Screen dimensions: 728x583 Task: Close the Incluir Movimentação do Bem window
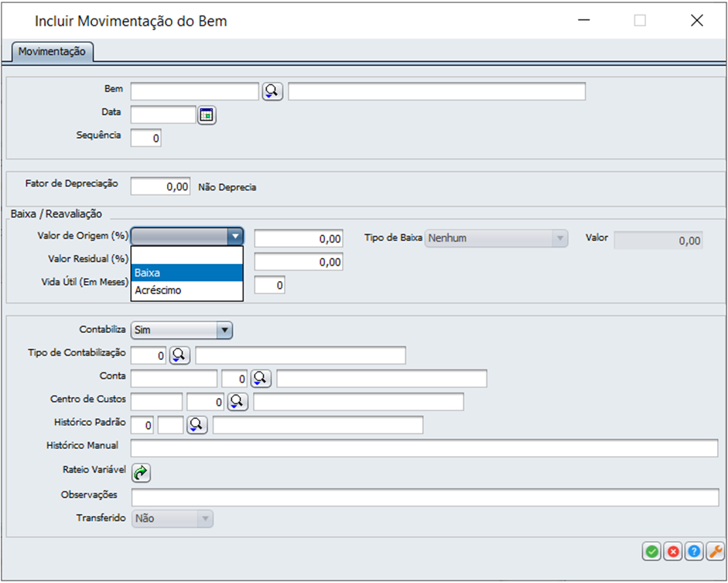click(696, 20)
